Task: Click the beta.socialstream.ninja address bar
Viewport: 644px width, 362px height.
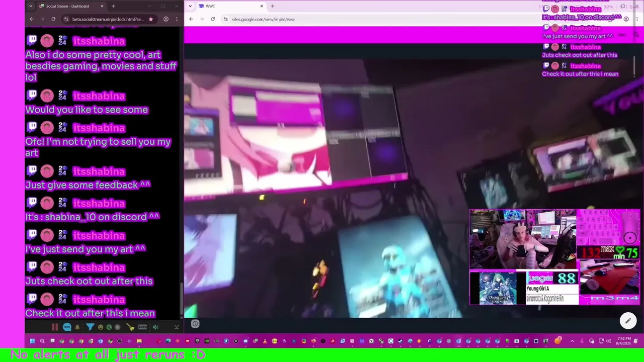Action: [108, 19]
